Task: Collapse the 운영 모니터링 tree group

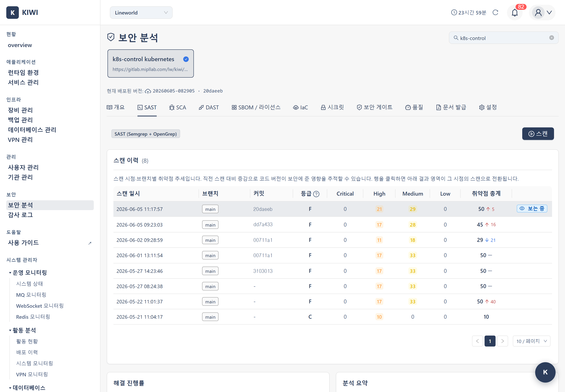Action: (x=10, y=273)
